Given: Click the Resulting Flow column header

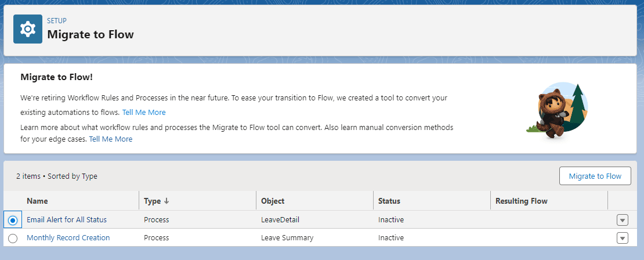Looking at the screenshot, I should pos(521,201).
